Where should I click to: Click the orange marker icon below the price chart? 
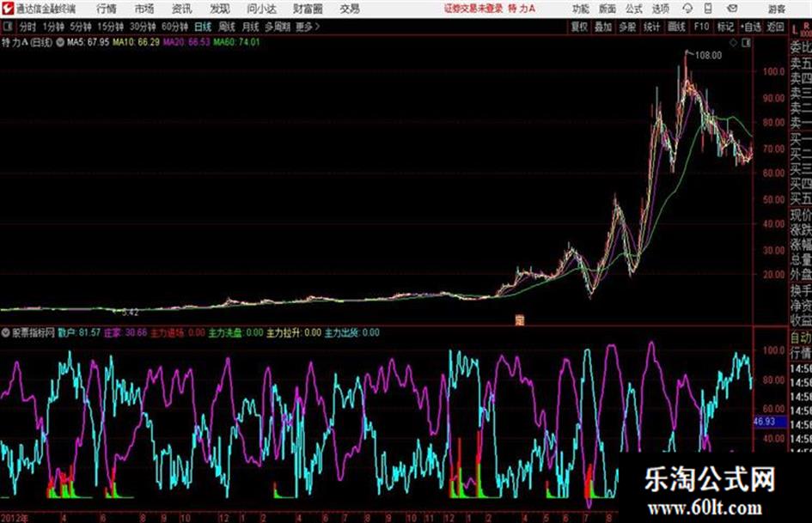click(519, 320)
